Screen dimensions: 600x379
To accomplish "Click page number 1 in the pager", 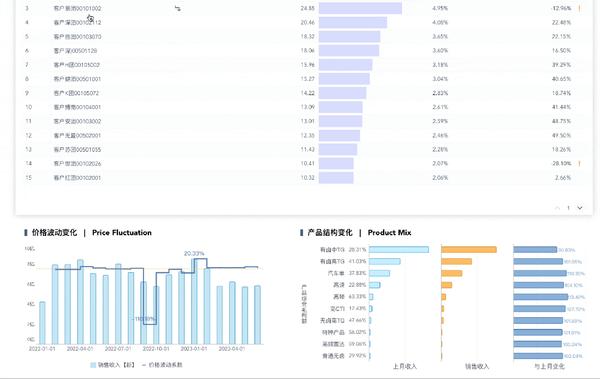I will tap(568, 208).
